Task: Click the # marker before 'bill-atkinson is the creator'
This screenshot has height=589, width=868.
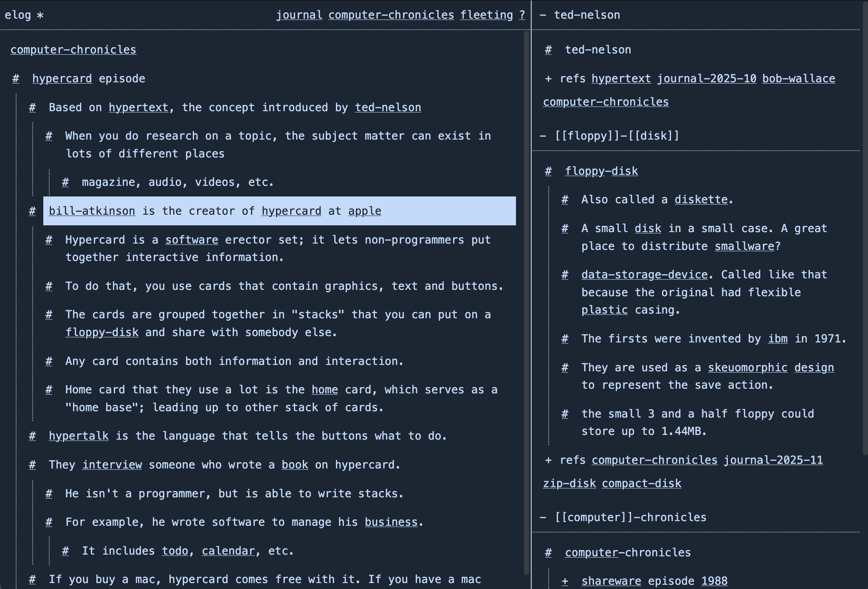Action: (x=32, y=211)
